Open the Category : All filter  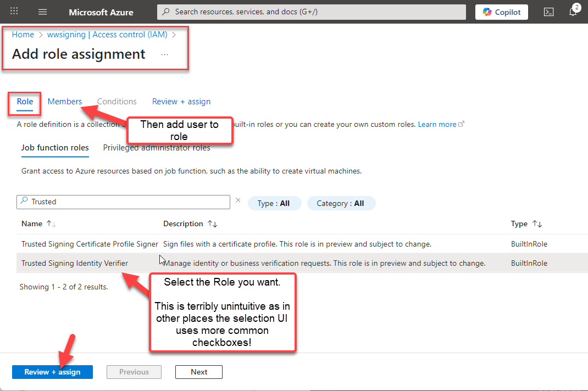click(x=341, y=203)
